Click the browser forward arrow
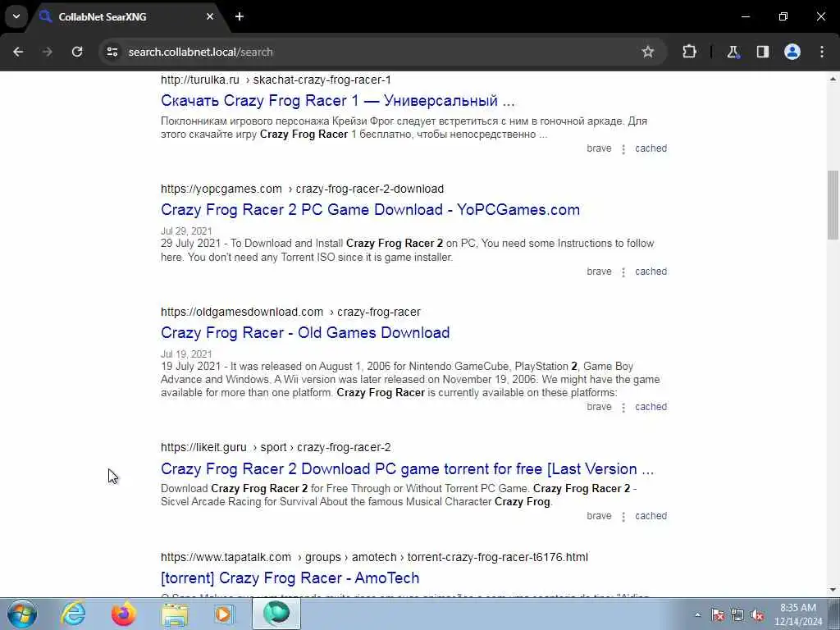 pyautogui.click(x=48, y=52)
